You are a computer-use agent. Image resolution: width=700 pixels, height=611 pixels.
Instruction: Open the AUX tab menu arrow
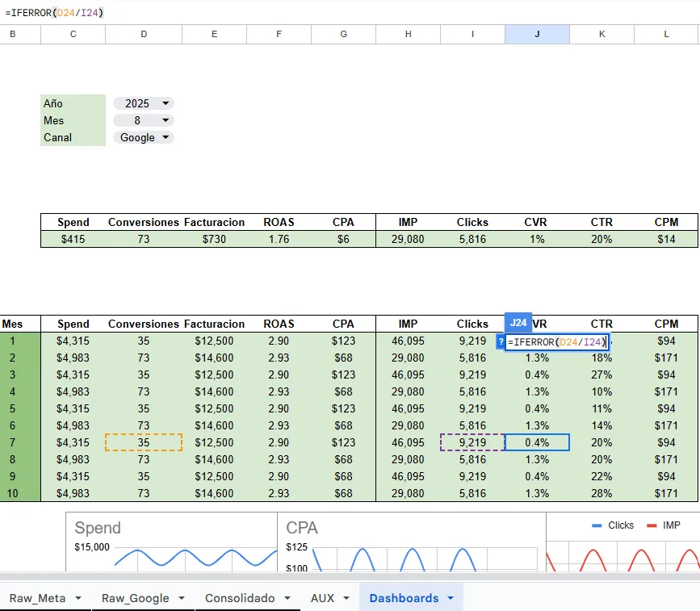click(346, 598)
